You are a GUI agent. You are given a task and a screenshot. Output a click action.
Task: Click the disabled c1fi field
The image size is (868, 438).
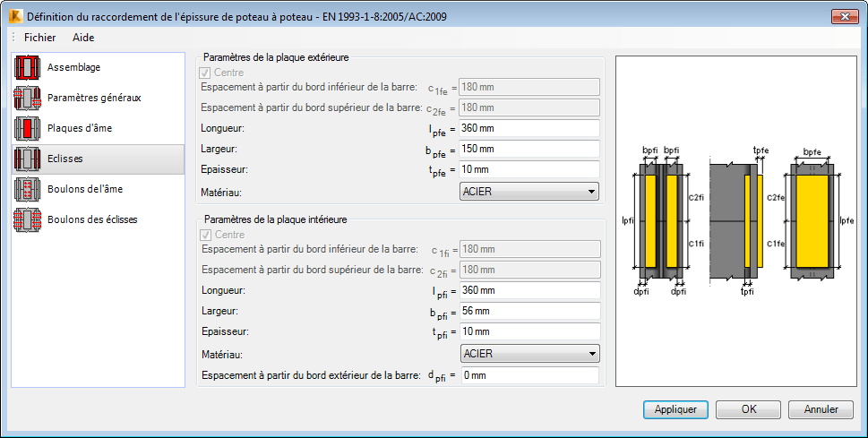pyautogui.click(x=530, y=249)
